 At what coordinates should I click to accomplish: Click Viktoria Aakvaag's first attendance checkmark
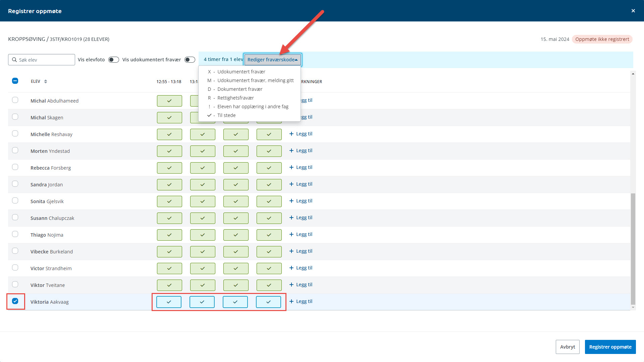[169, 302]
